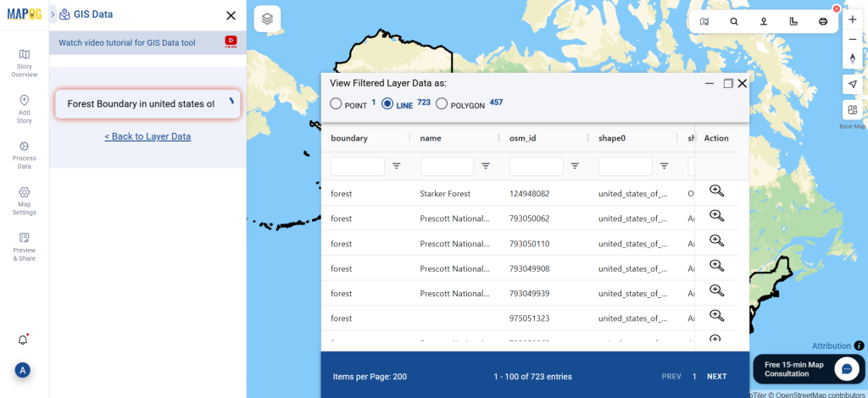Image resolution: width=868 pixels, height=398 pixels.
Task: Reset map north with compass icon
Action: pos(853,58)
